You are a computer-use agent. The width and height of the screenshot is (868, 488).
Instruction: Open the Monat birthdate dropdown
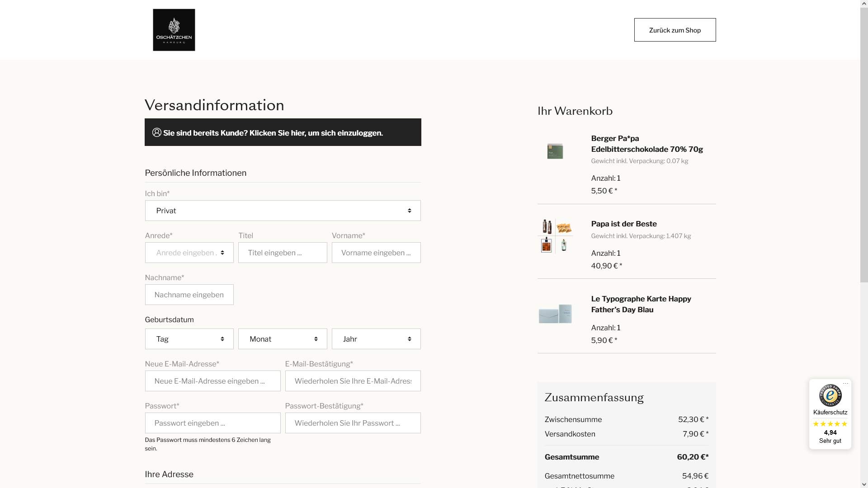(283, 339)
